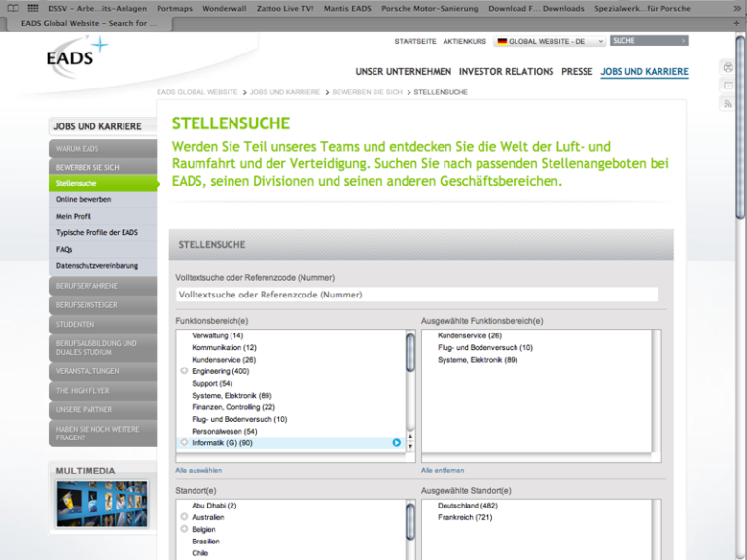Click the Alle entfernen link
Image resolution: width=747 pixels, height=560 pixels.
tap(443, 470)
